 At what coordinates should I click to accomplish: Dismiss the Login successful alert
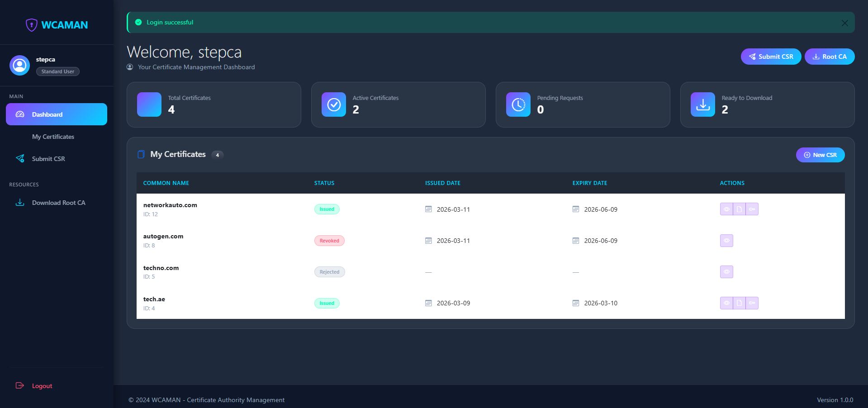coord(844,23)
